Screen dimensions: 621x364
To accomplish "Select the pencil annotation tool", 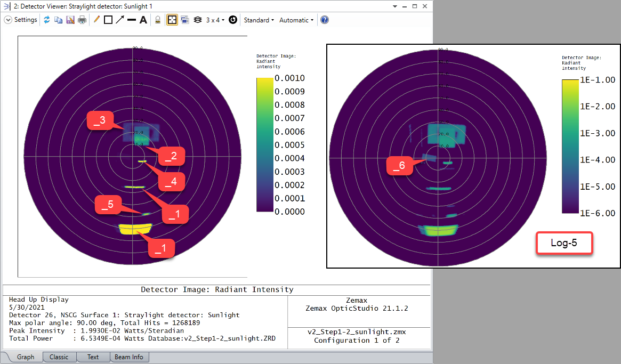I will pos(96,20).
